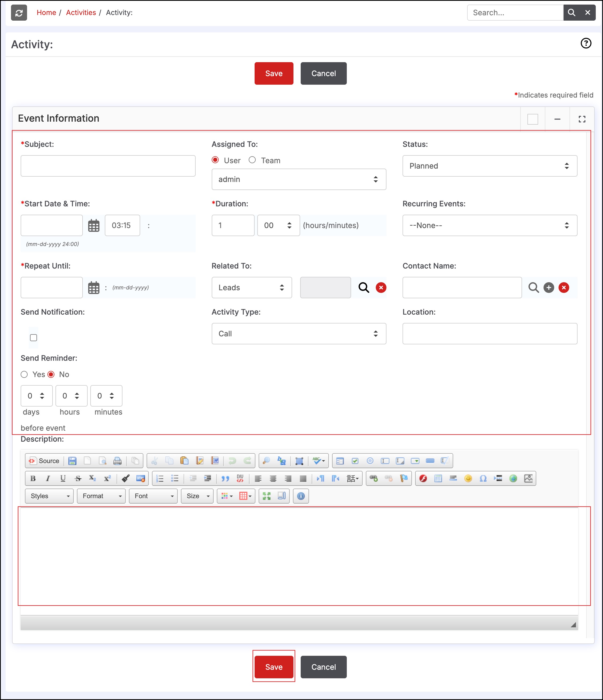This screenshot has width=603, height=700.
Task: Open the Duration minutes dropdown
Action: [278, 225]
